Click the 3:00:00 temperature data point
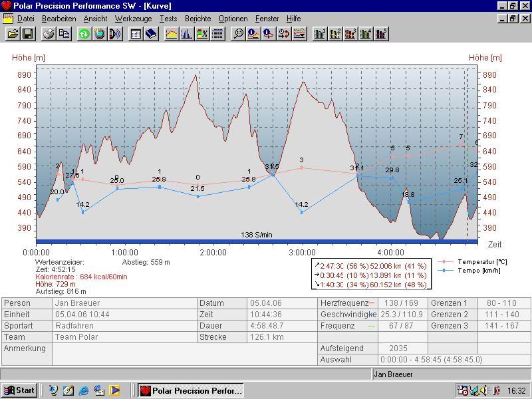 [x=302, y=168]
